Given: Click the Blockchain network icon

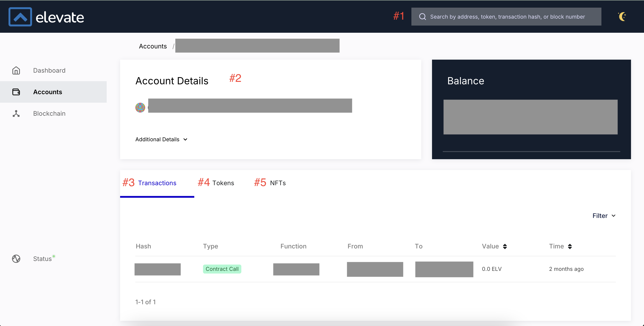Looking at the screenshot, I should (x=16, y=114).
